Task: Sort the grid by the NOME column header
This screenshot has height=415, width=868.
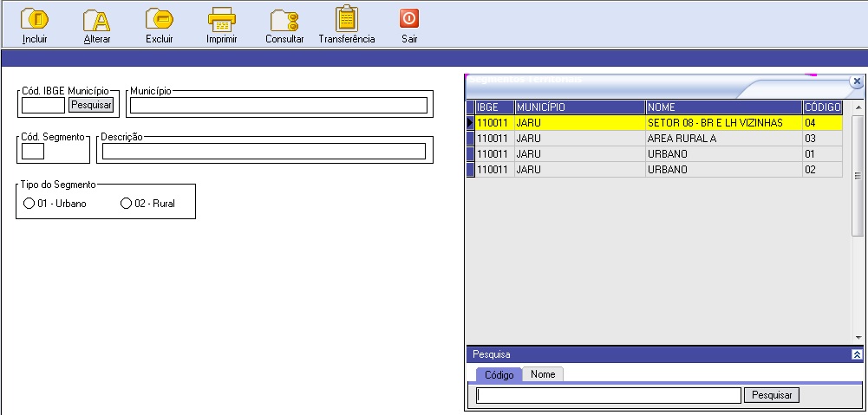Action: [x=723, y=107]
